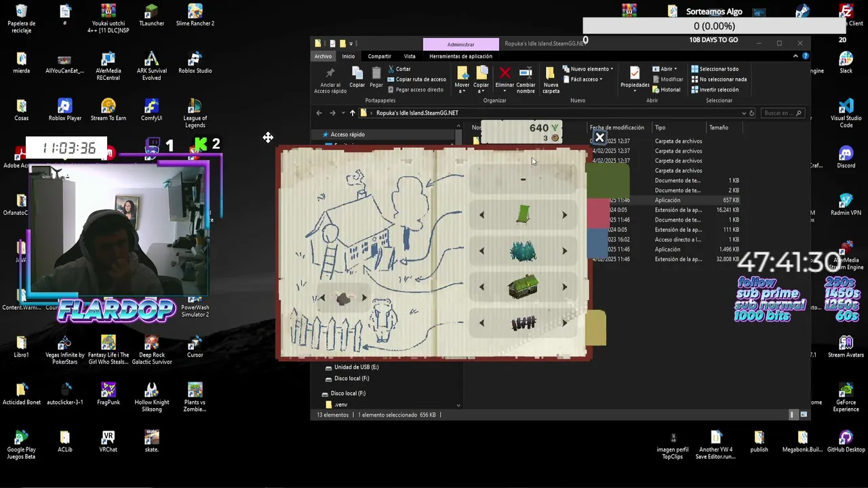This screenshot has height=488, width=868.
Task: Click left arrow beside the teal bush item
Action: tap(481, 251)
